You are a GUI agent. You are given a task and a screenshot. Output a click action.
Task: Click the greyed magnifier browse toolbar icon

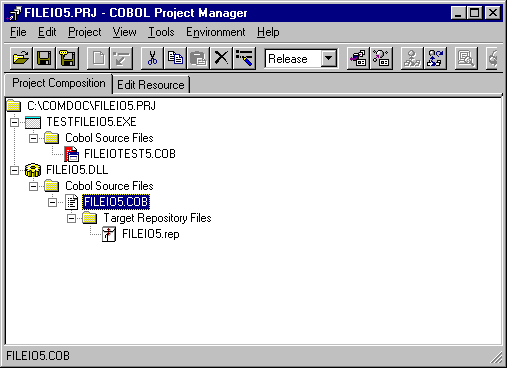click(x=466, y=58)
